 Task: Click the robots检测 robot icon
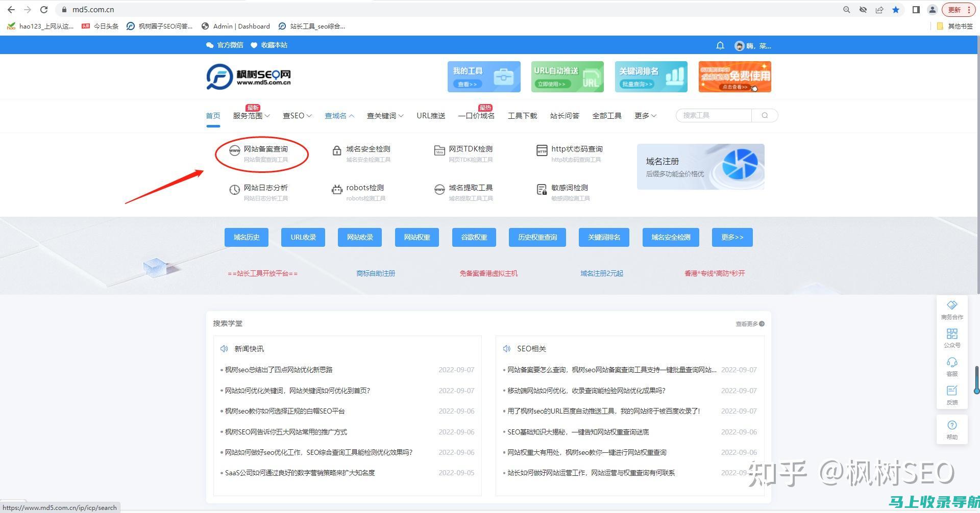click(x=337, y=190)
